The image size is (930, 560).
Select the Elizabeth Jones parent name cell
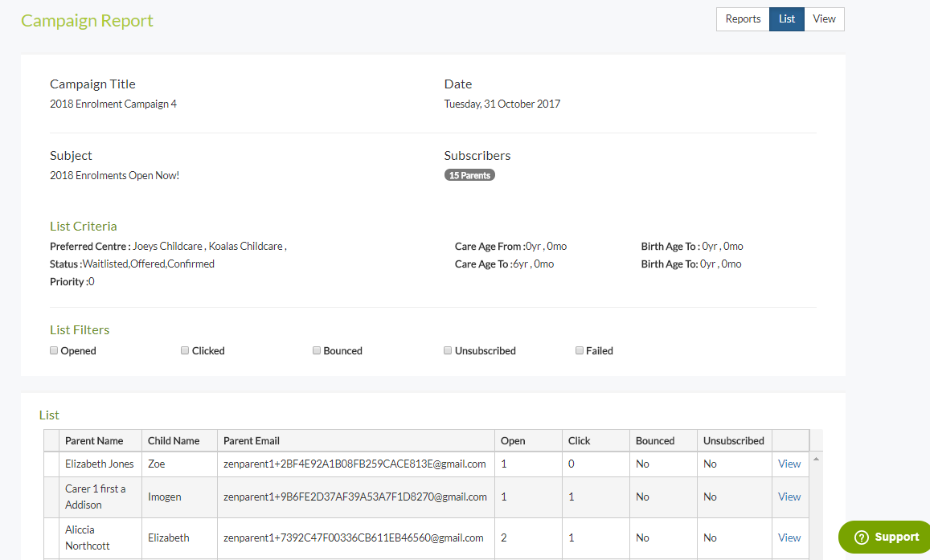(100, 464)
